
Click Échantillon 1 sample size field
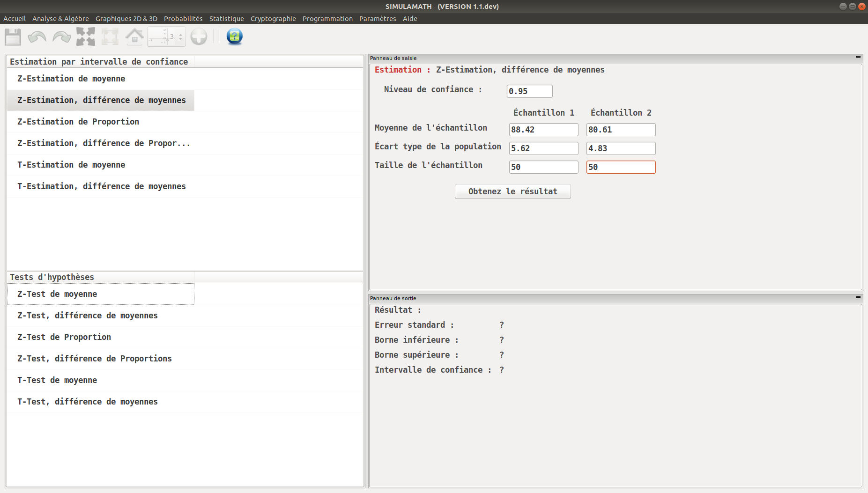tap(543, 167)
